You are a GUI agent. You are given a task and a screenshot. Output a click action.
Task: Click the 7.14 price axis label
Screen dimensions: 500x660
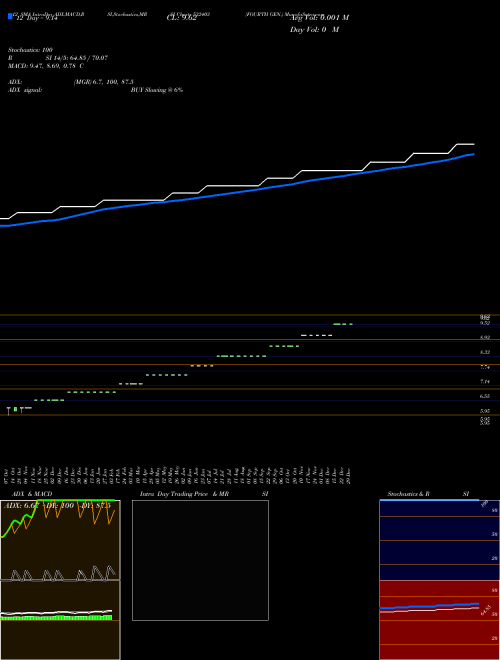[x=485, y=382]
